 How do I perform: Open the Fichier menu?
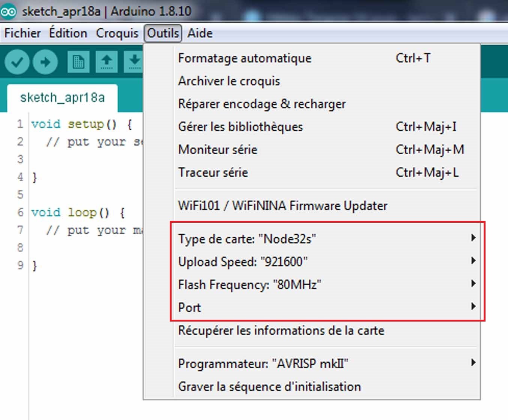coord(22,33)
